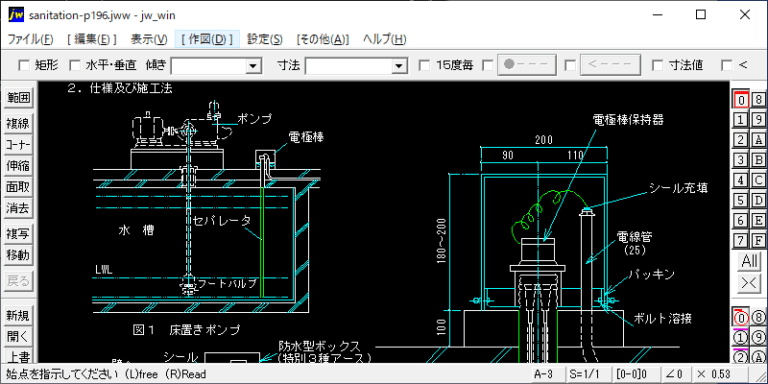Viewport: 768px width, 384px height.
Task: Open the 傾き angle dropdown
Action: (x=253, y=65)
